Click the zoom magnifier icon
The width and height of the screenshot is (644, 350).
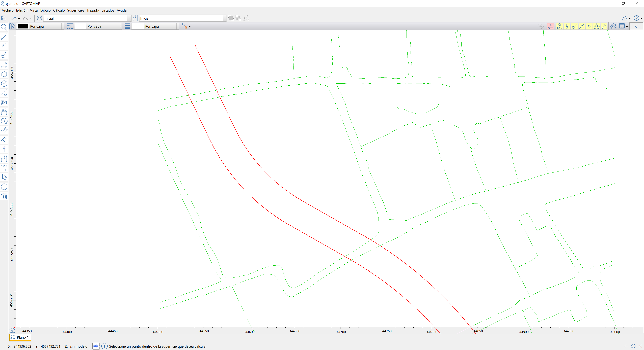coord(4,27)
